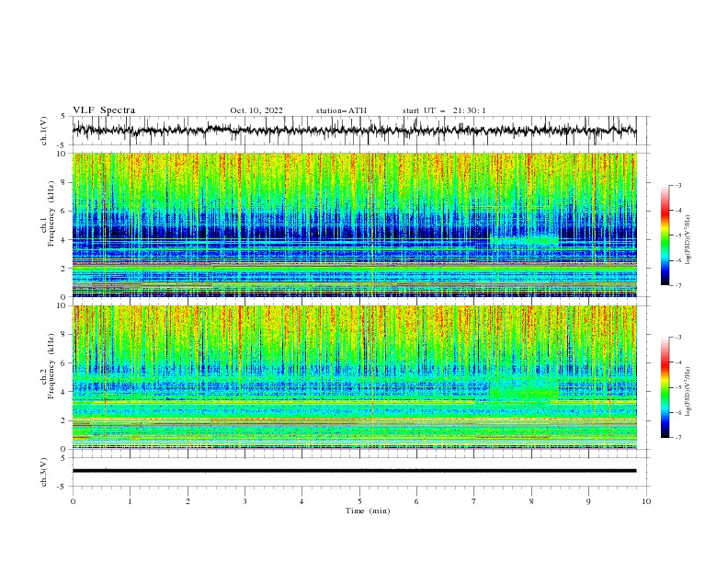
Task: Click the ch.1 voltage waveform trace
Action: 354,131
